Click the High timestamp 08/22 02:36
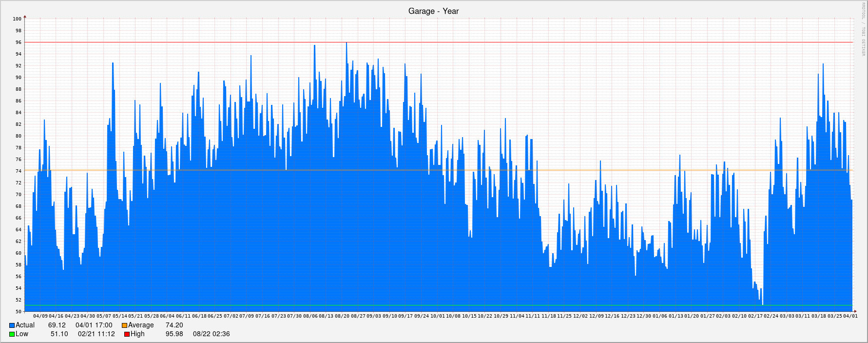The height and width of the screenshot is (343, 868). pos(211,334)
